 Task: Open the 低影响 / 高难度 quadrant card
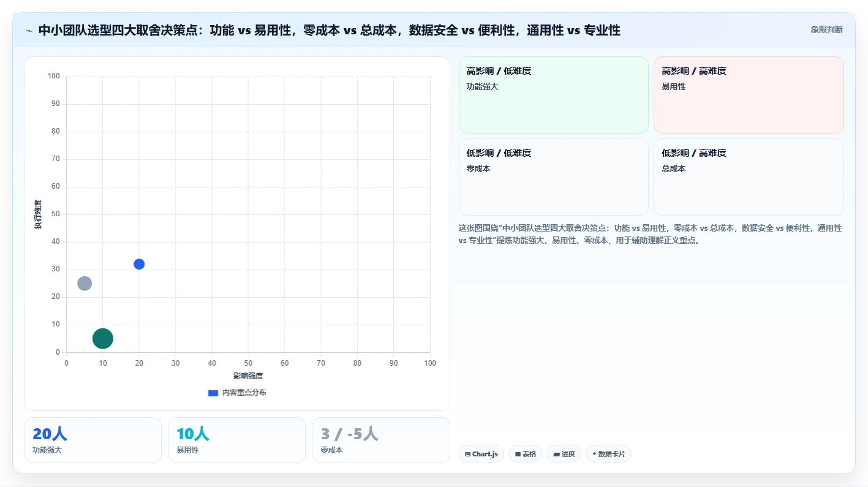749,177
